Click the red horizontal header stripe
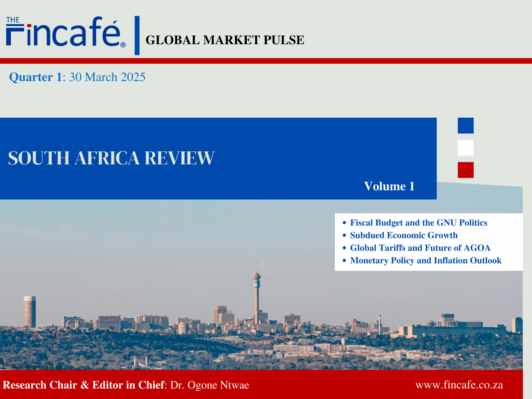This screenshot has width=532, height=399. [266, 61]
